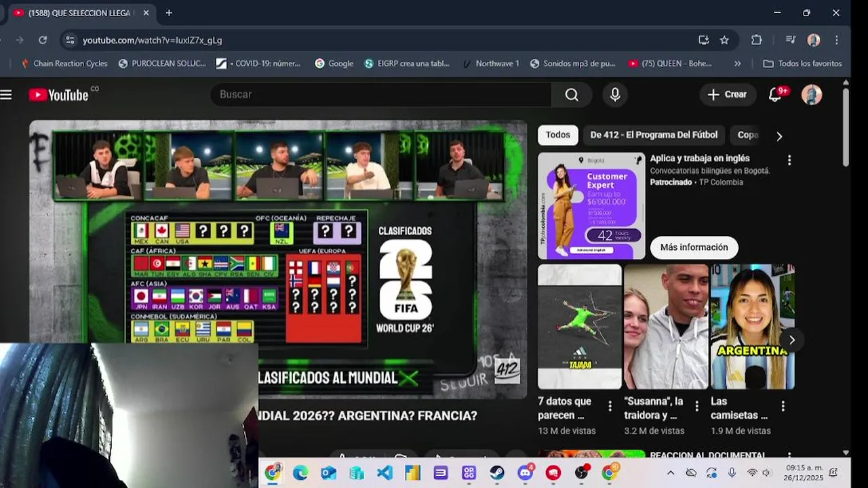Show next Shorts with carousel arrow
The height and width of the screenshot is (488, 868).
[791, 340]
